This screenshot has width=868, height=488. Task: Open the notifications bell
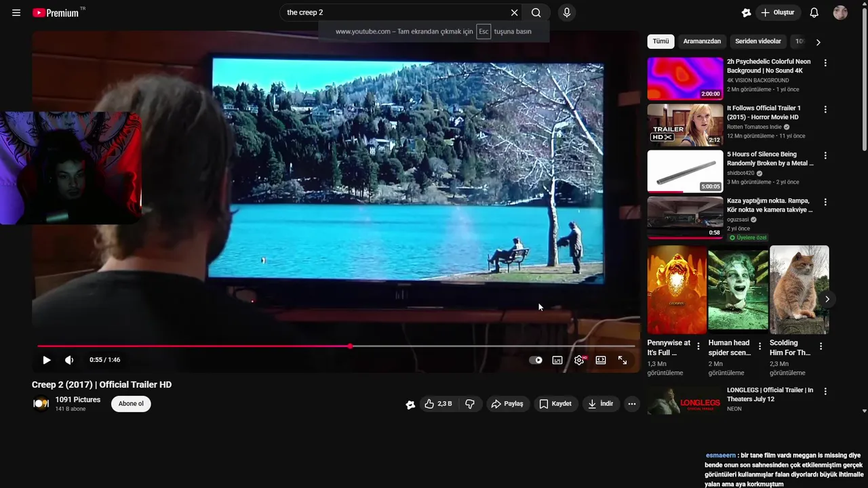coord(814,13)
